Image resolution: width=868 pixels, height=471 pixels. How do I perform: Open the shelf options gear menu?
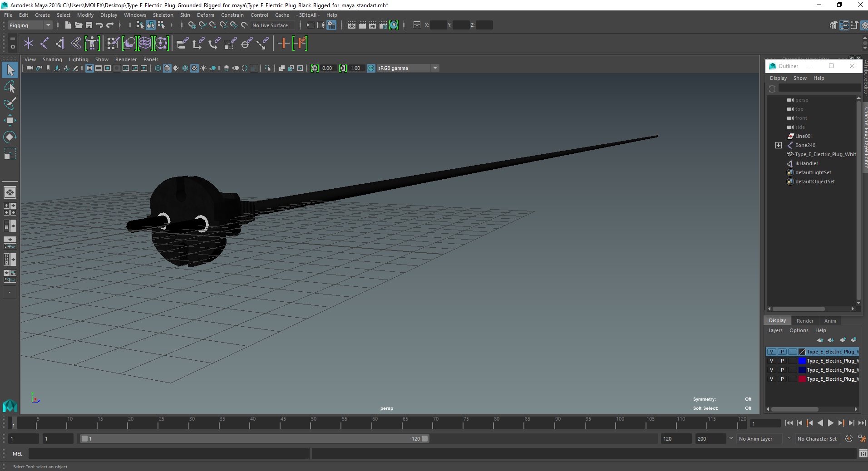pos(12,46)
